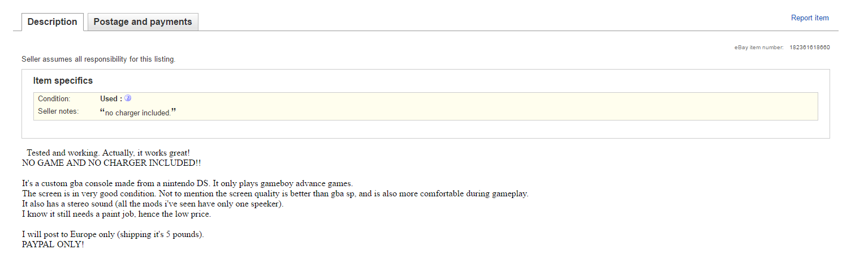Click the eBay item number 182361618660
This screenshot has width=868, height=271.
click(810, 48)
